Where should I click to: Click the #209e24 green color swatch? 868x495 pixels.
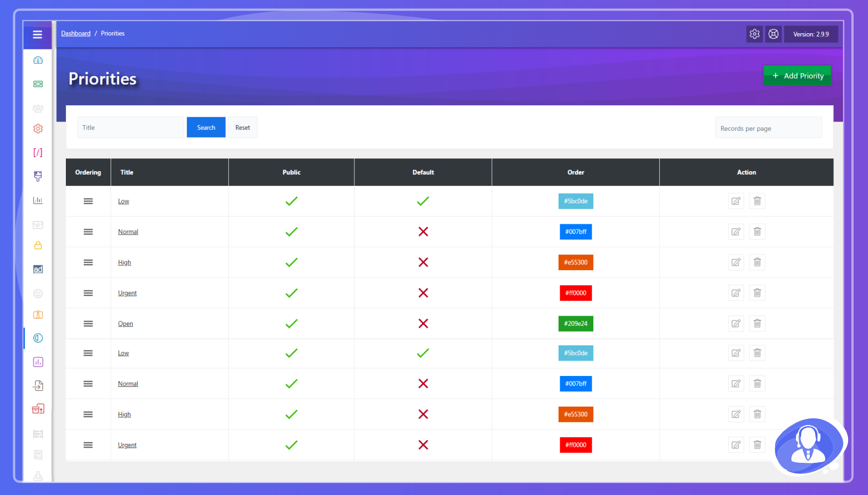pos(576,324)
